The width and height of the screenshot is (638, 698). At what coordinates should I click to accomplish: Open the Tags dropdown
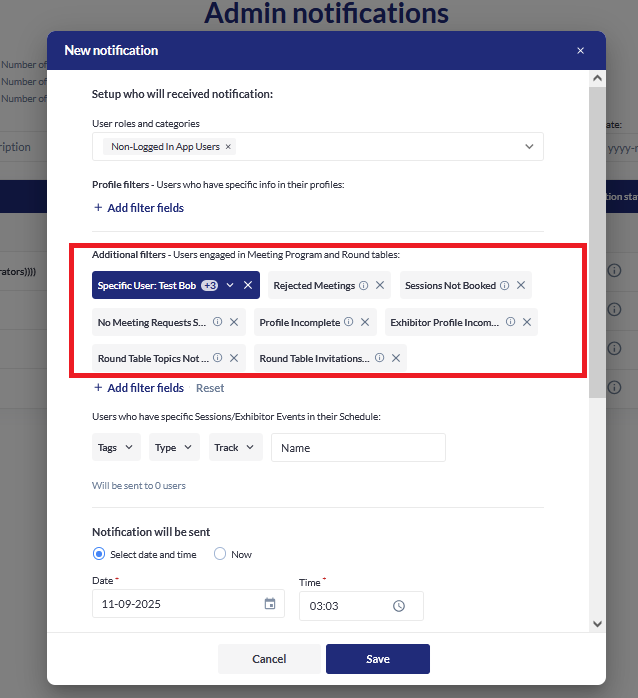[x=117, y=448]
